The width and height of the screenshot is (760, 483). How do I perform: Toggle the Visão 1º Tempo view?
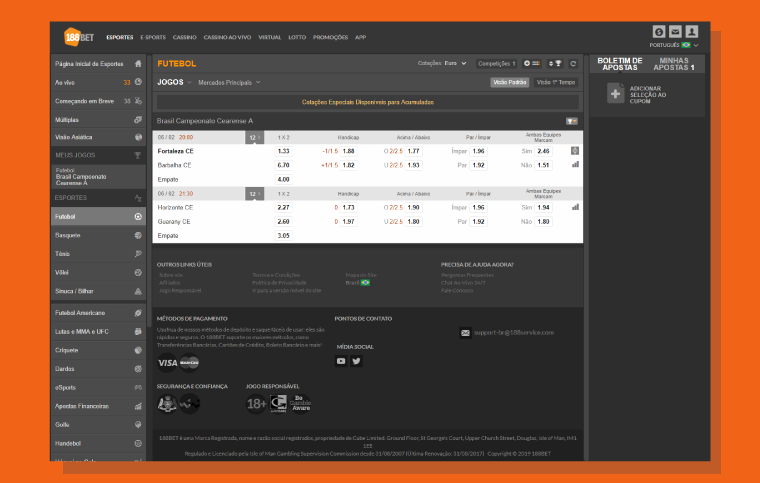[x=555, y=82]
